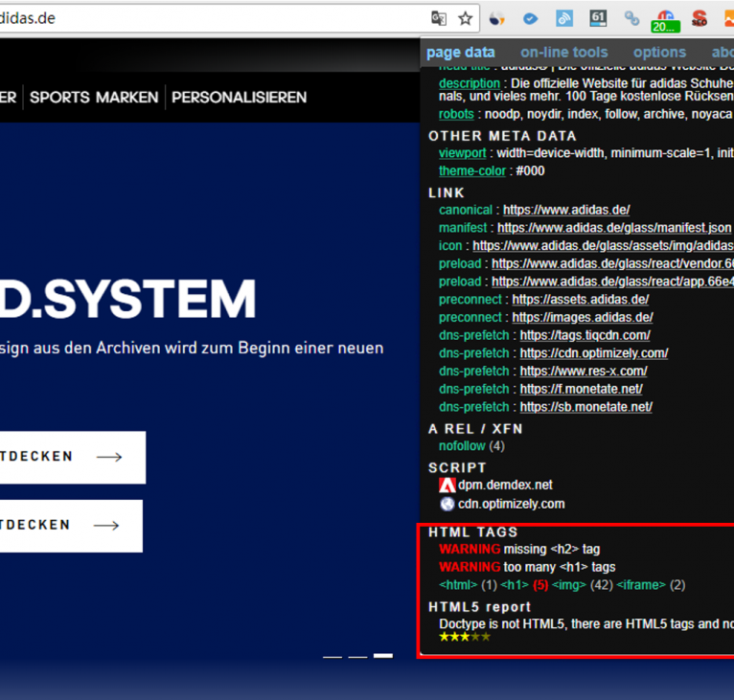
Task: Open the extension showing number 61
Action: tap(598, 18)
